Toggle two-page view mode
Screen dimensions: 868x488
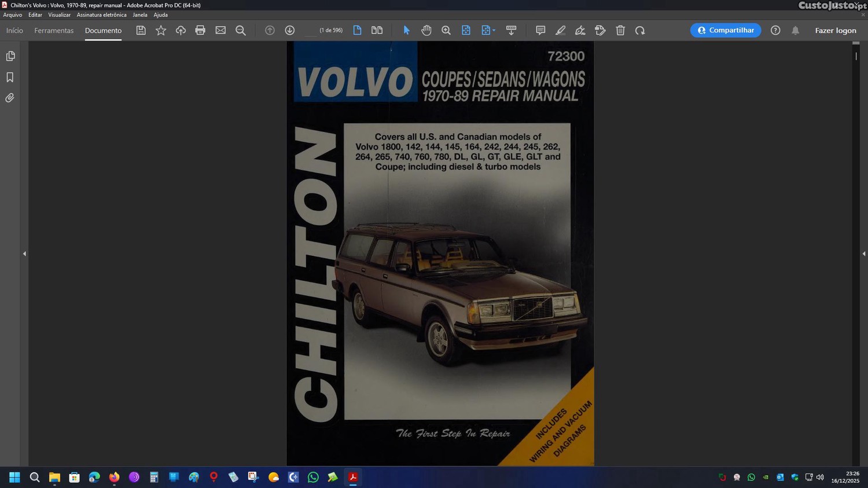pos(377,30)
